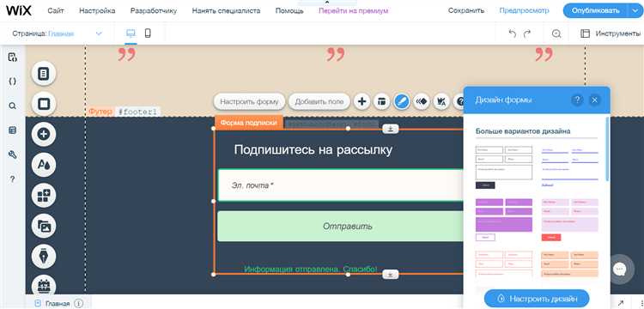Redo the last action
644x309 pixels.
pyautogui.click(x=527, y=33)
